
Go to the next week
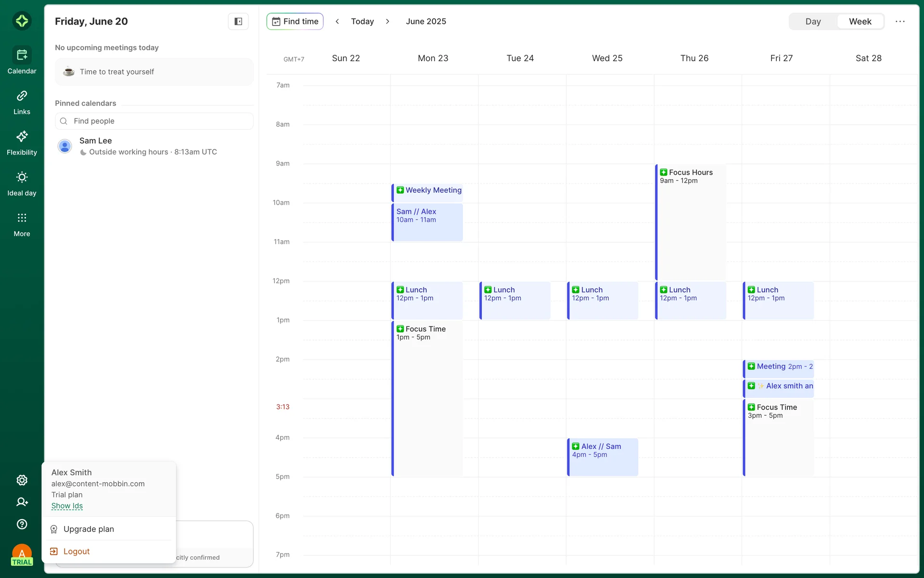click(387, 21)
